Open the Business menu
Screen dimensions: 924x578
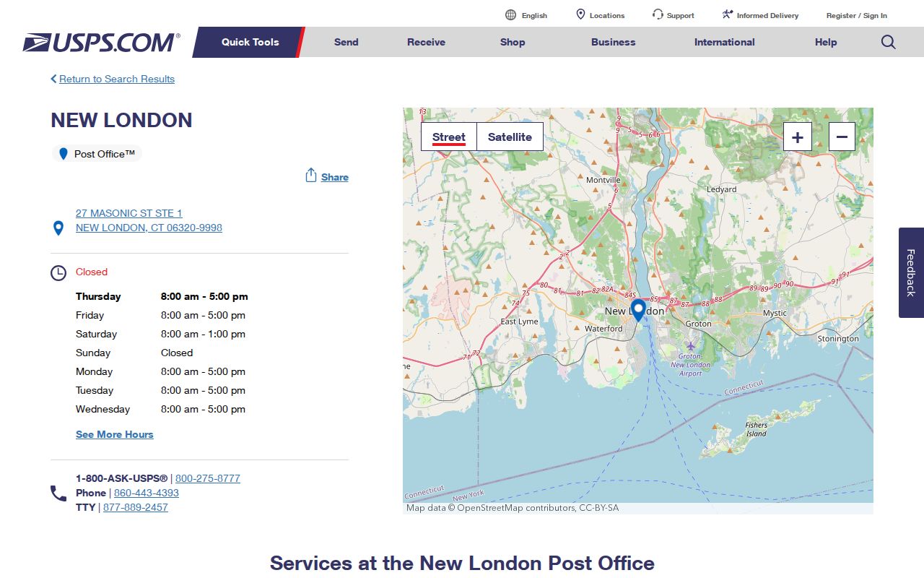click(614, 42)
